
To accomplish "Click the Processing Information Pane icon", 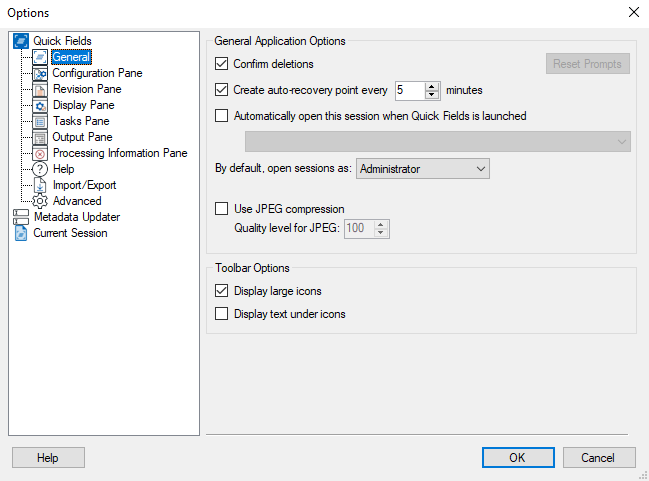I will 40,154.
